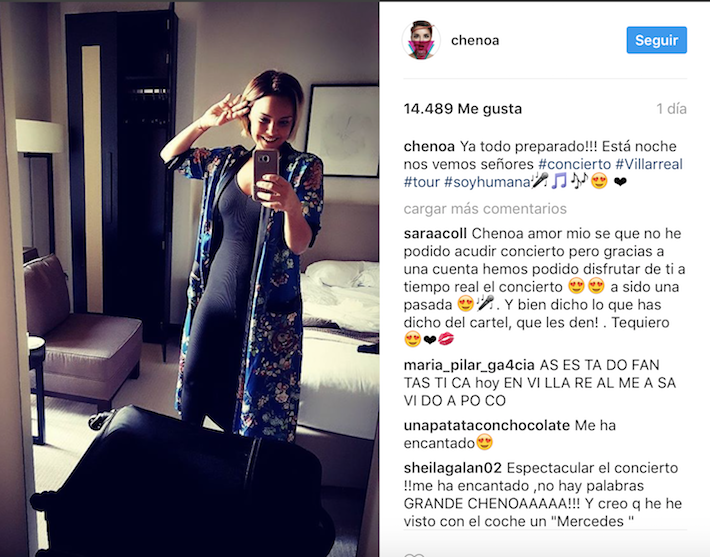Viewport: 710px width, 557px height.
Task: Click chenoa username in the caption
Action: 429,146
